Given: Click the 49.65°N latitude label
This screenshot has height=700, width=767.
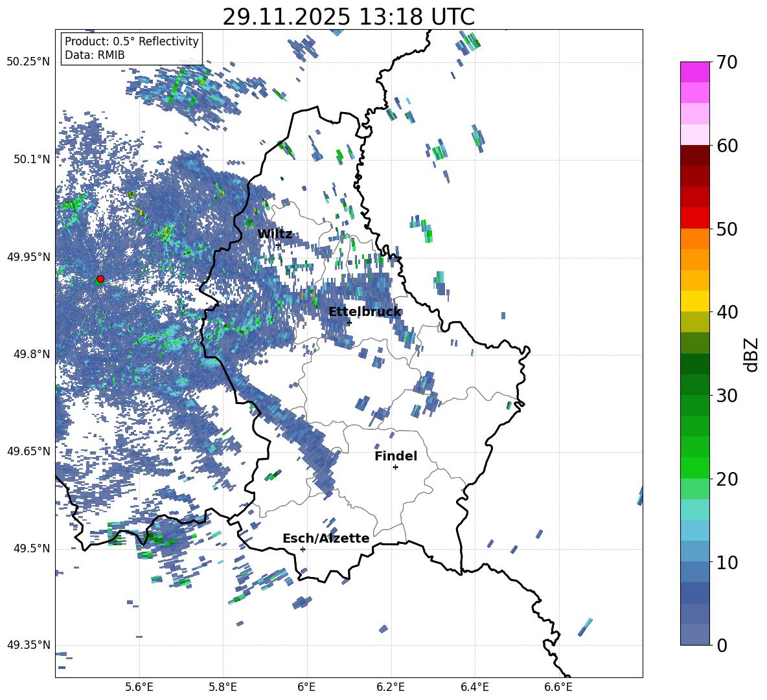Looking at the screenshot, I should coord(29,451).
